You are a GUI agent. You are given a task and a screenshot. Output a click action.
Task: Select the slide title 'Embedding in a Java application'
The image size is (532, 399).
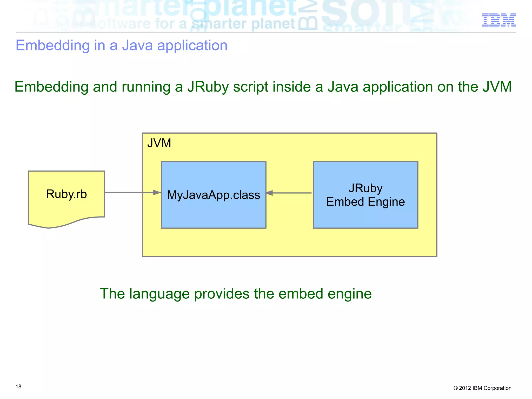[x=121, y=45]
